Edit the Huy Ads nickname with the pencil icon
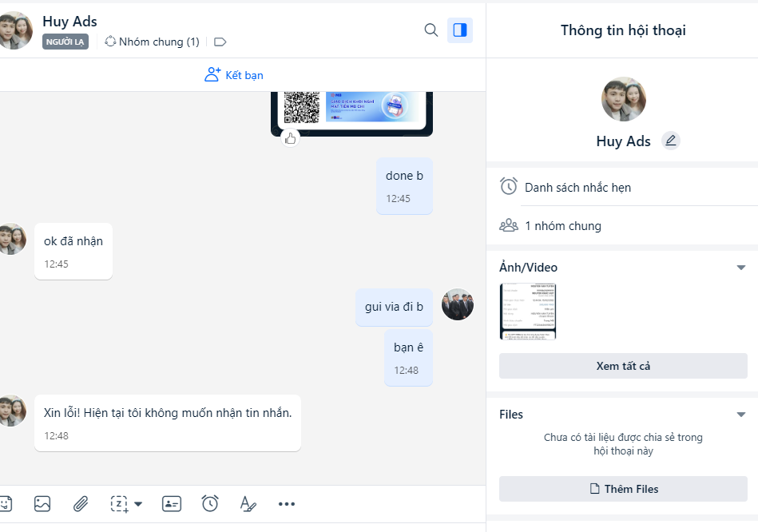Viewport: 758px width, 532px height. pyautogui.click(x=671, y=141)
